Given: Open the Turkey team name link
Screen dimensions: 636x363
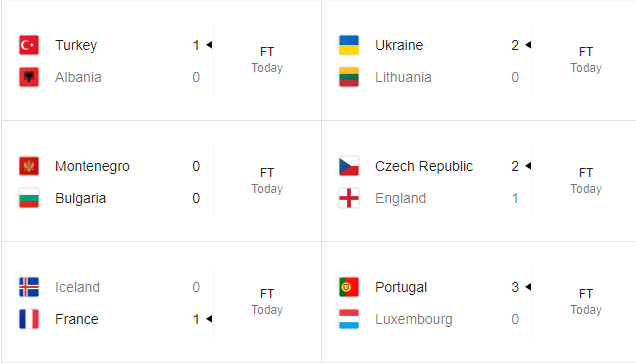Looking at the screenshot, I should pyautogui.click(x=76, y=45).
